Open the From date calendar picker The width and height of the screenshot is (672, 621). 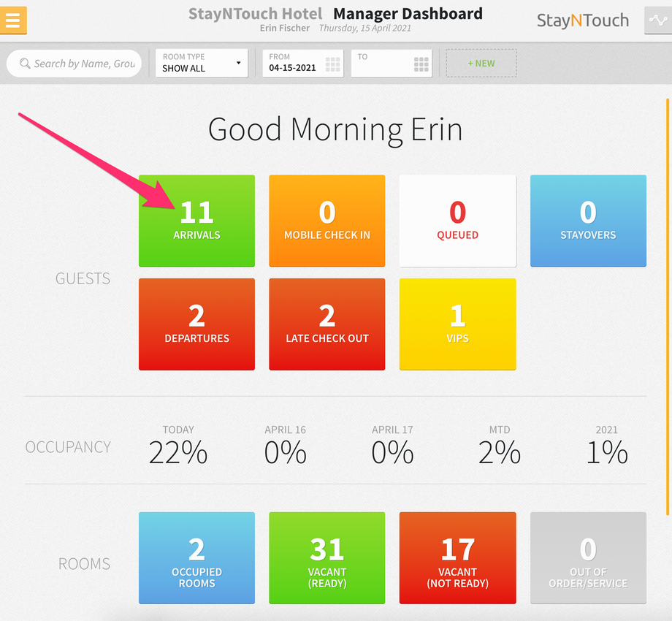pyautogui.click(x=332, y=64)
